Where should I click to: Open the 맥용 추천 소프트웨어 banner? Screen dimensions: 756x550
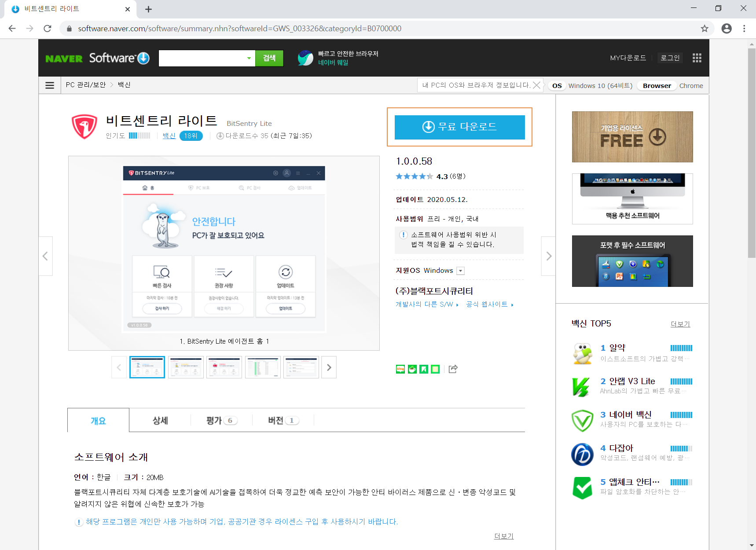[x=632, y=199]
